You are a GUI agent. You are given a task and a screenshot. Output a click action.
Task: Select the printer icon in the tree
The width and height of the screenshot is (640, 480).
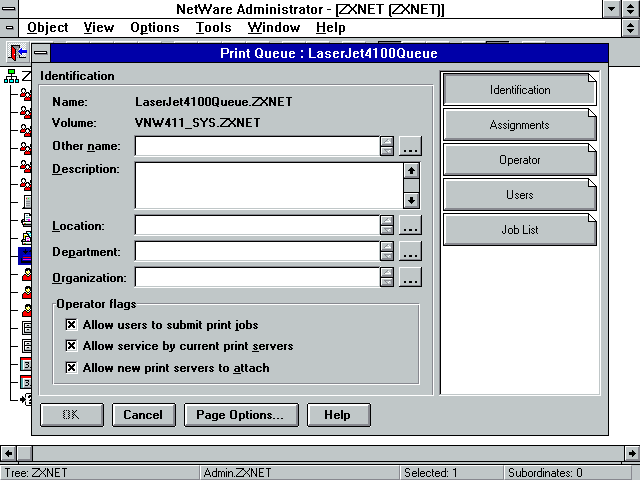click(27, 220)
